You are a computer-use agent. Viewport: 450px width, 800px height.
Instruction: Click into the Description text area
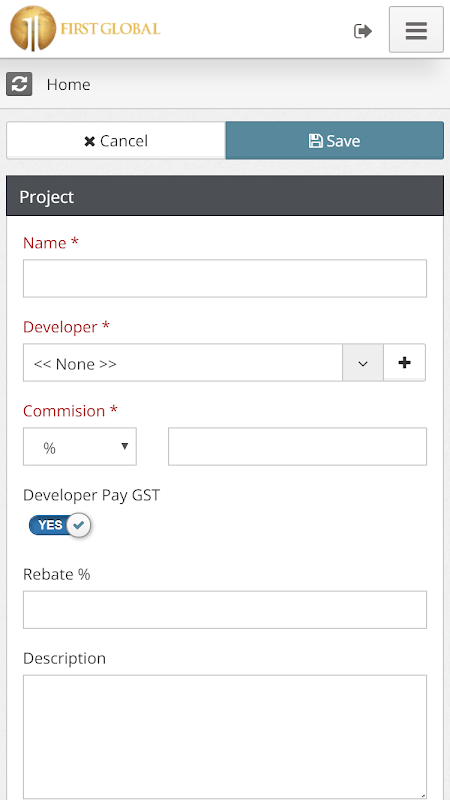(x=225, y=737)
